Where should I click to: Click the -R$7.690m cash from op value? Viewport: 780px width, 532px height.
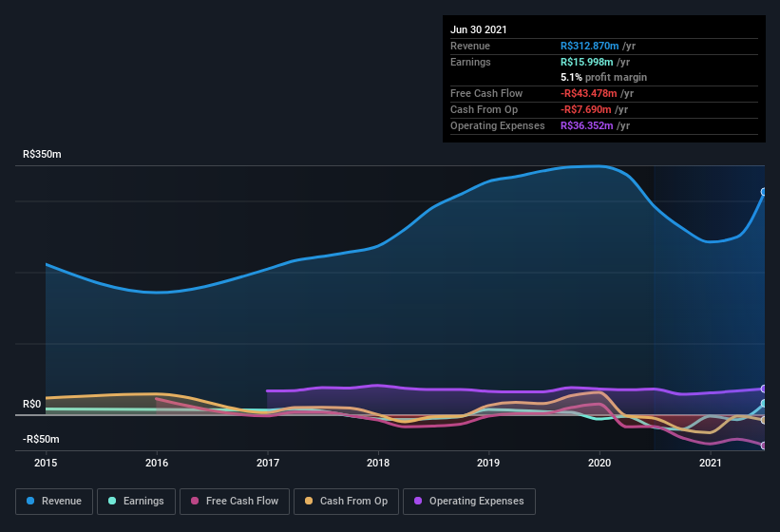[x=585, y=109]
